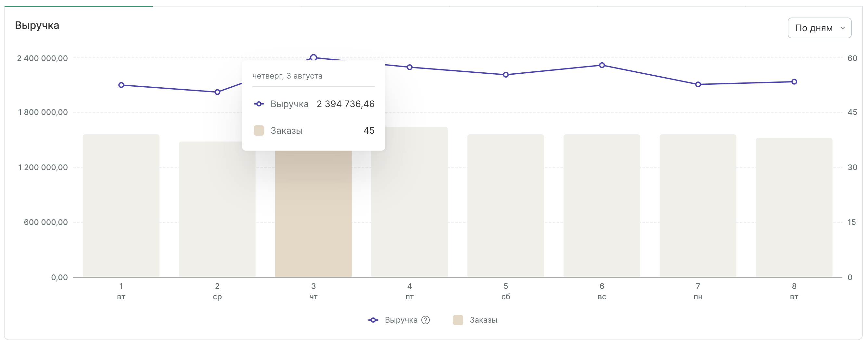Screen dimensions: 868x346
Task: Click revenue line point for day 1
Action: click(121, 85)
